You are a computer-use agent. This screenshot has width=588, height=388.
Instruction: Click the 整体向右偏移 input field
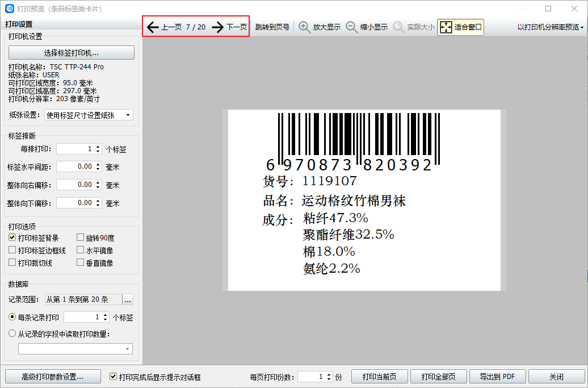75,185
